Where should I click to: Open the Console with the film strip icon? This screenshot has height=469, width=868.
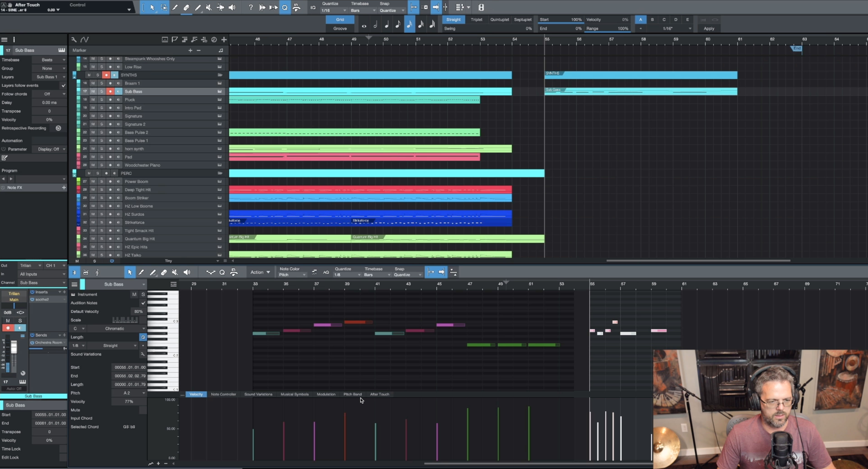481,7
